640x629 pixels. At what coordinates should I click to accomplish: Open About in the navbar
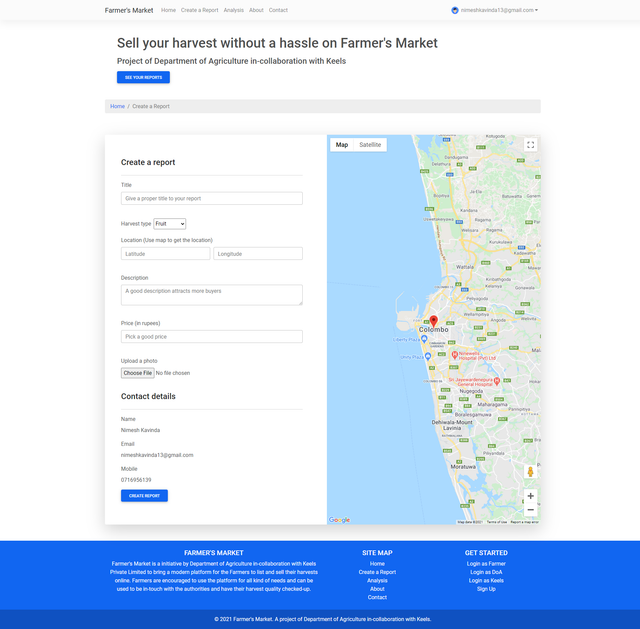(256, 10)
